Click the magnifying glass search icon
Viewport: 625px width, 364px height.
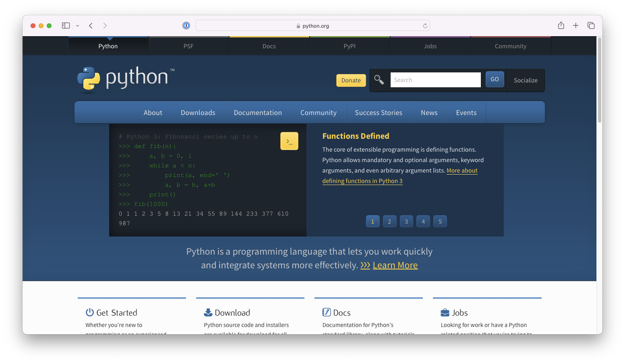(x=379, y=80)
